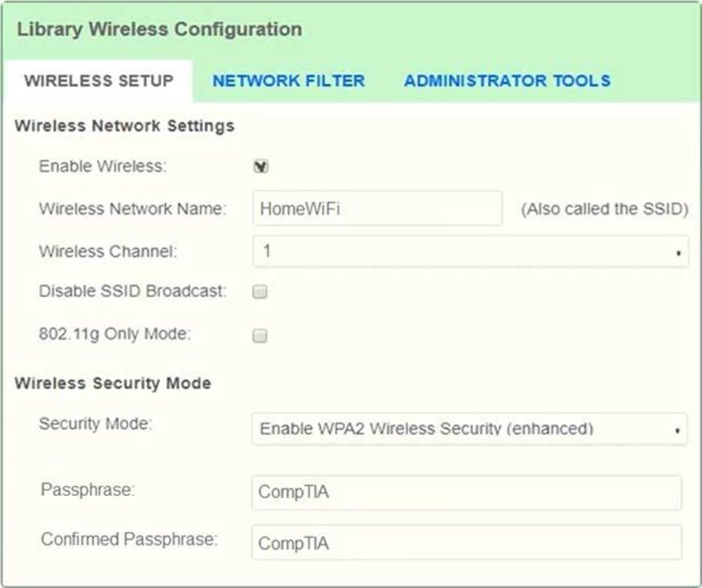Select the Wireless Setup tab
This screenshot has width=702, height=588.
coord(98,81)
